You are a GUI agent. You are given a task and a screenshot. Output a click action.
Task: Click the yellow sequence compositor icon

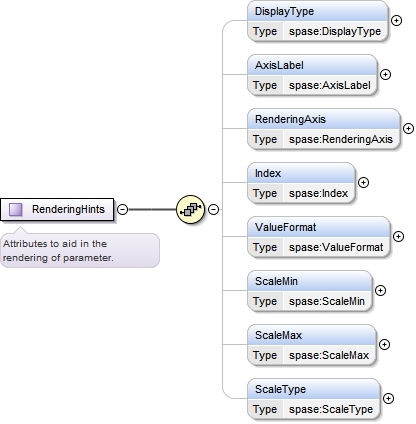pyautogui.click(x=190, y=209)
